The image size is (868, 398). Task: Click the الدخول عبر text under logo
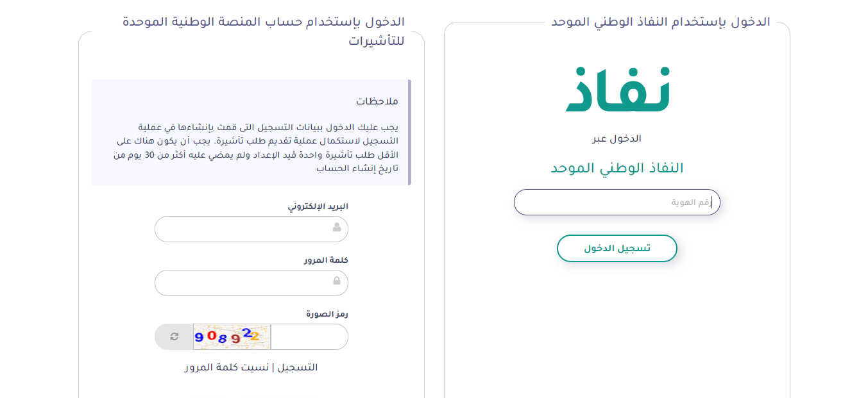[x=617, y=138]
